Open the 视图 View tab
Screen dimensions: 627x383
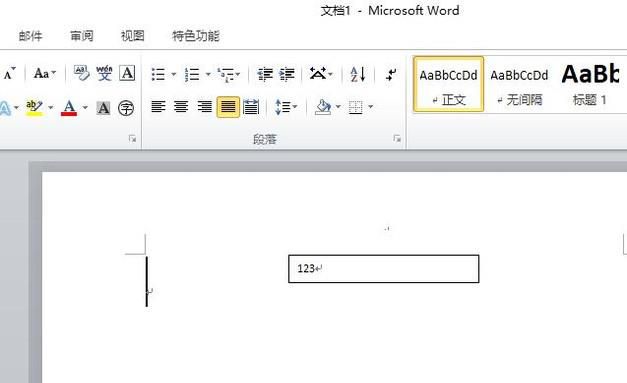pyautogui.click(x=133, y=36)
